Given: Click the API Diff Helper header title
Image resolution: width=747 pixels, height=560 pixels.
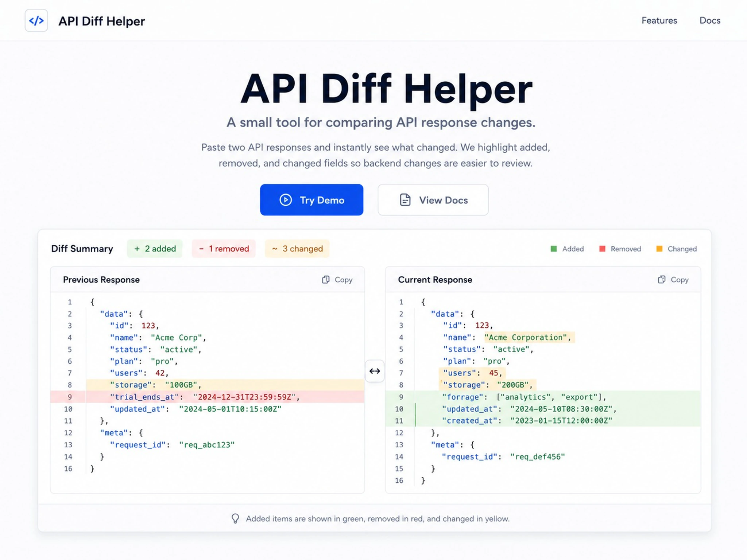Looking at the screenshot, I should (101, 21).
